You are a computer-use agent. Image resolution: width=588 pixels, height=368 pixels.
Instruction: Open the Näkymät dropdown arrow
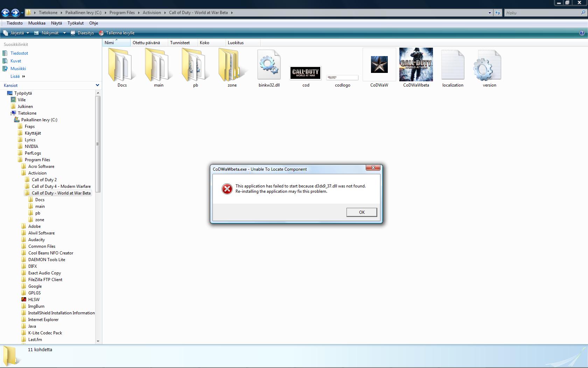click(64, 33)
